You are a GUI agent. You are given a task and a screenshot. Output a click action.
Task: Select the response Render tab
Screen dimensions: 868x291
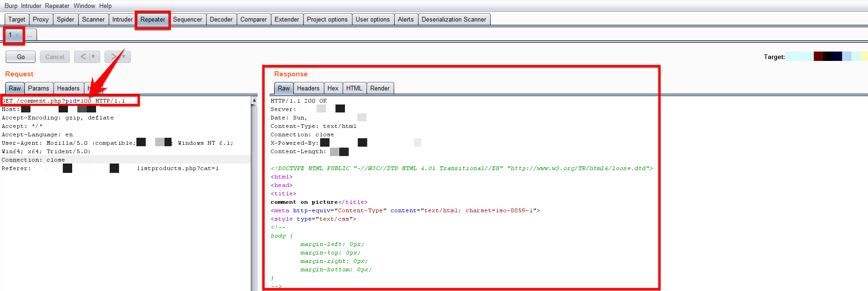379,88
